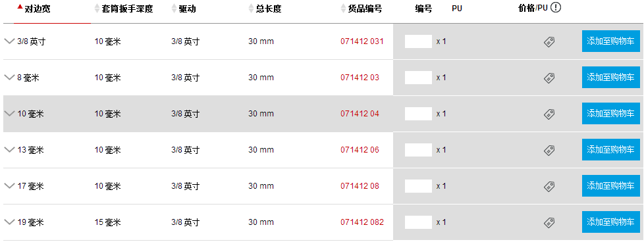
Task: Expand the 3/8 英寸 row details
Action: pyautogui.click(x=9, y=41)
